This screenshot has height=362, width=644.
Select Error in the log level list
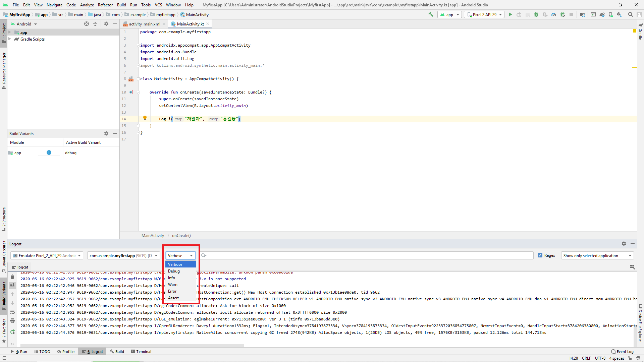point(172,291)
